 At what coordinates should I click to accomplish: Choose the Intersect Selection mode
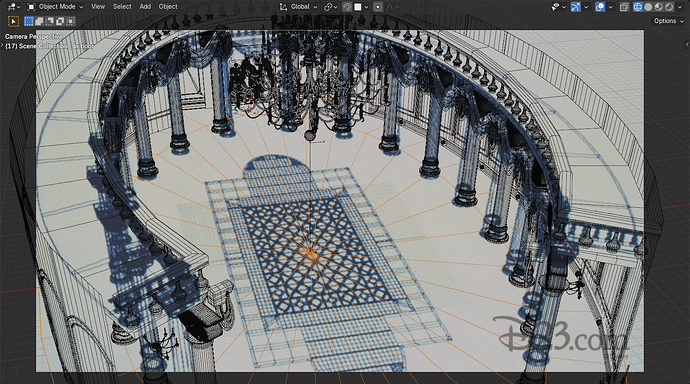(70, 21)
